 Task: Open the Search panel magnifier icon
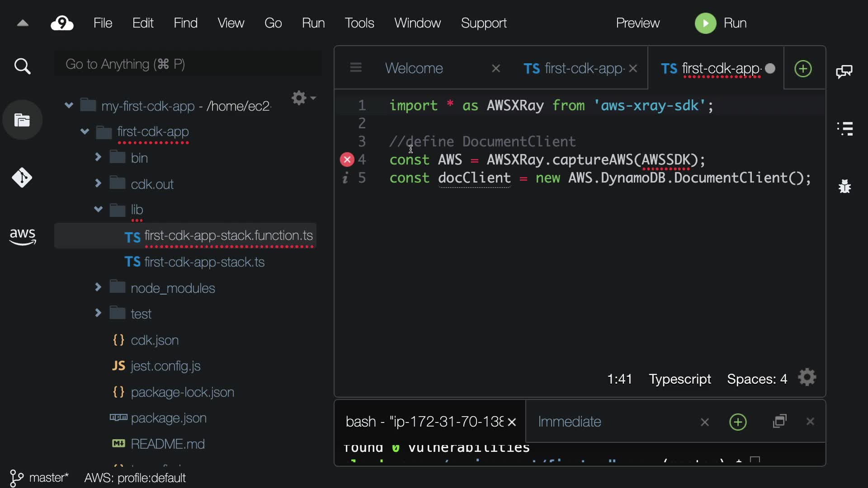22,67
